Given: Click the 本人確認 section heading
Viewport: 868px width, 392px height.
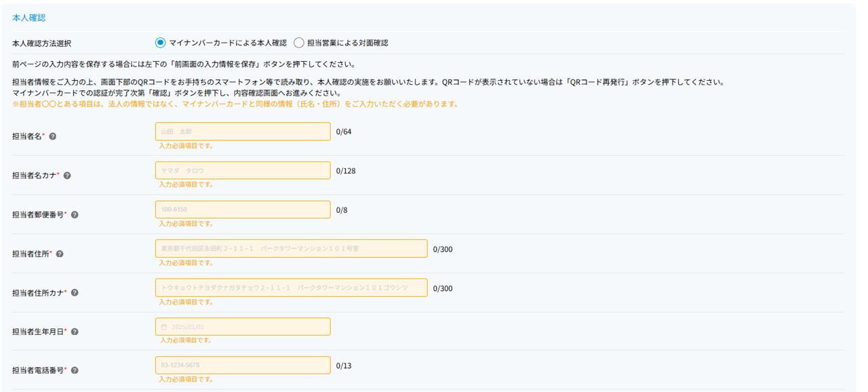Looking at the screenshot, I should click(x=29, y=17).
